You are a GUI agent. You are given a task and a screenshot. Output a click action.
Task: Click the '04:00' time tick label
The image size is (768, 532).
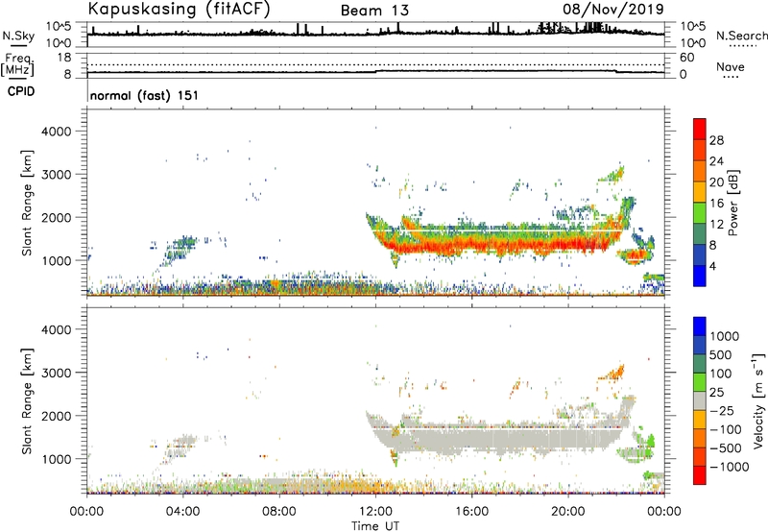coord(182,512)
